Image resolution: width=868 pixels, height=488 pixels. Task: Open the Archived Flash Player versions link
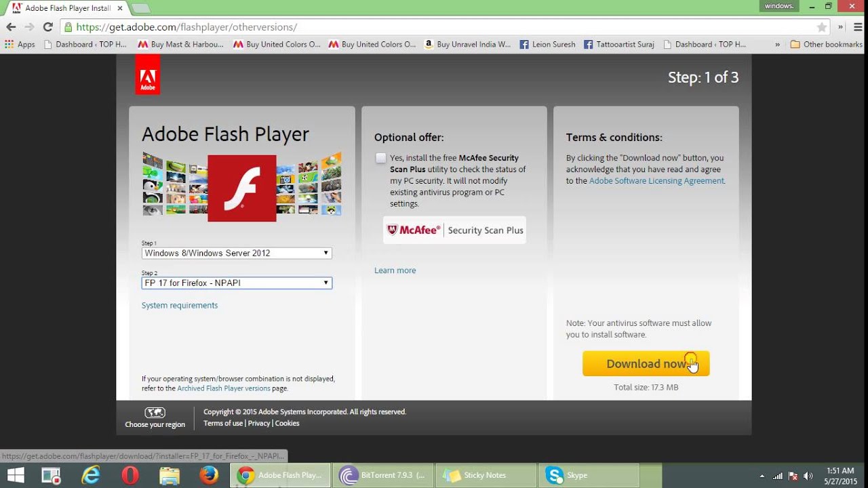(x=223, y=388)
